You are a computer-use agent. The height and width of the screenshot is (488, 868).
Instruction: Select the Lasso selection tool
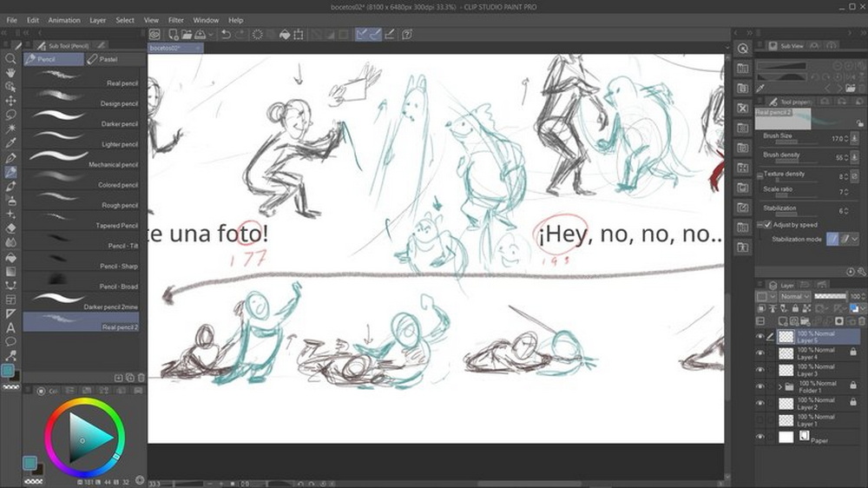point(10,115)
